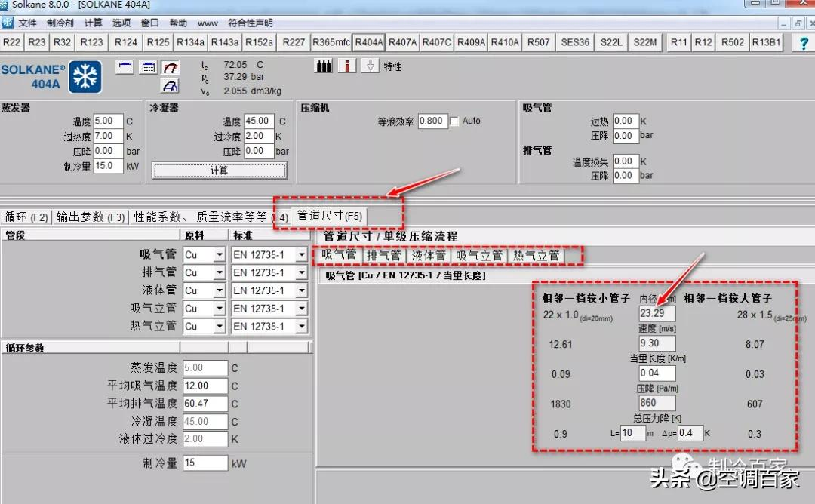Open 排气管 standard EN 12735-1 dropdown
The height and width of the screenshot is (504, 815).
click(x=301, y=272)
